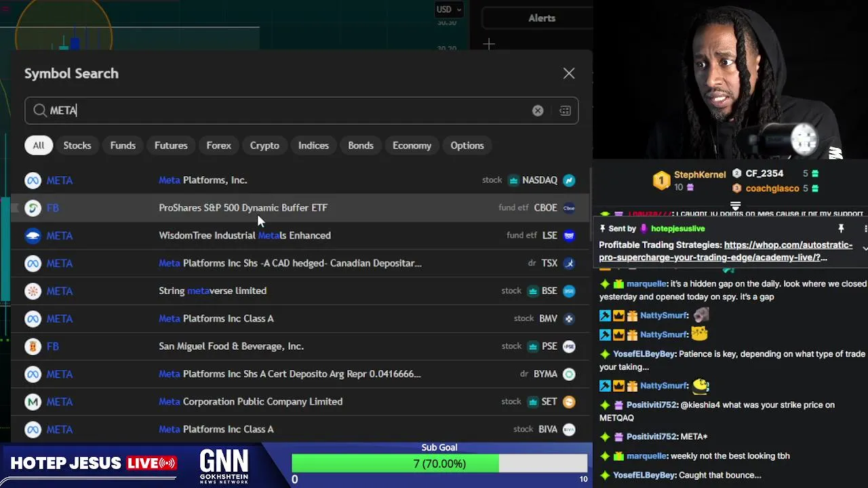
Task: Click CF_2354 leaderboard name
Action: pyautogui.click(x=764, y=174)
